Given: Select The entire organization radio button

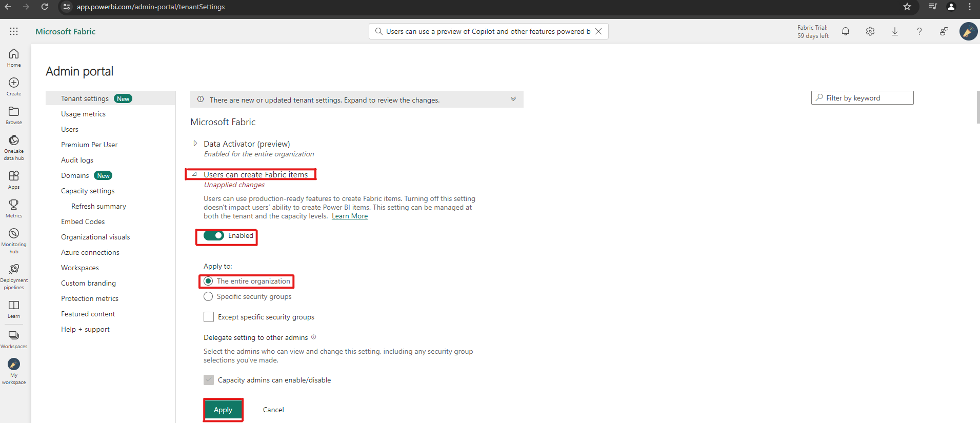Looking at the screenshot, I should point(208,281).
